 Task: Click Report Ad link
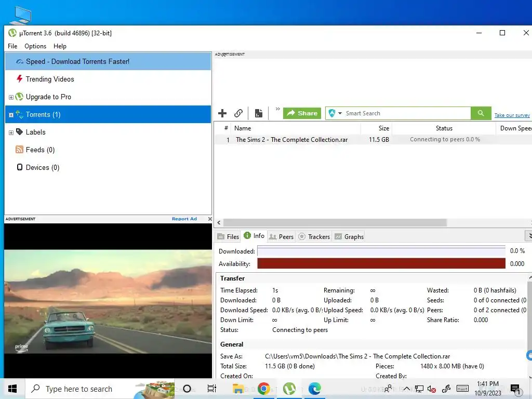(x=184, y=219)
